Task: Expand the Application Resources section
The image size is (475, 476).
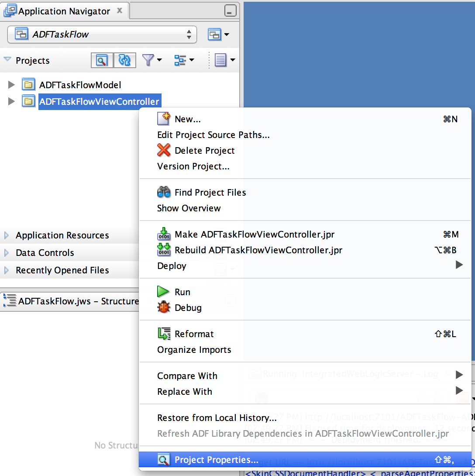Action: point(7,235)
